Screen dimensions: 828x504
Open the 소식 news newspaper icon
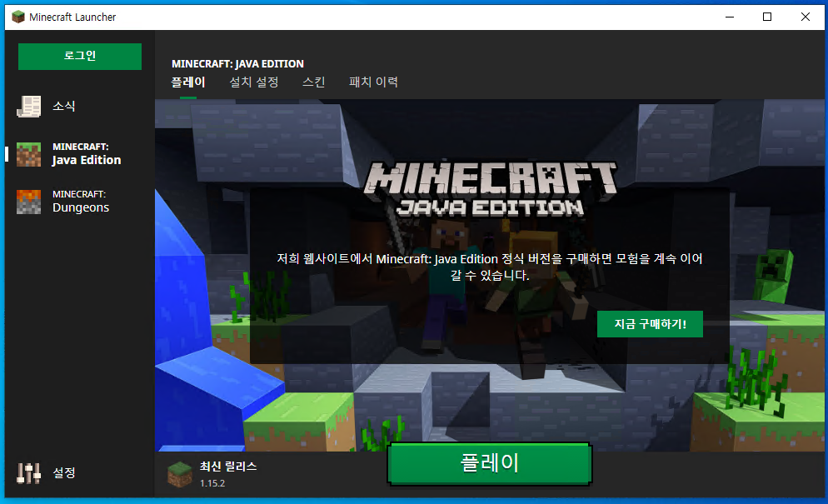tap(28, 106)
